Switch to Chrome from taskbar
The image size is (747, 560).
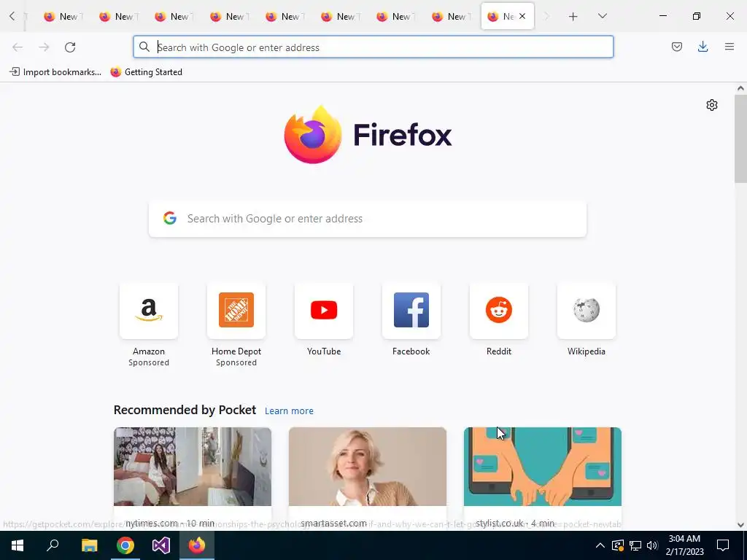125,545
